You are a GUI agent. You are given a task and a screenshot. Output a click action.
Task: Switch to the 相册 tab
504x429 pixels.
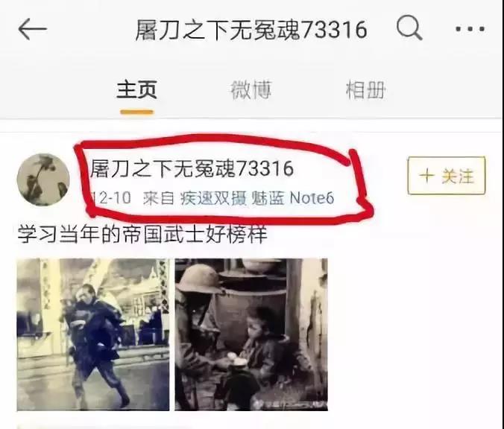tap(365, 90)
